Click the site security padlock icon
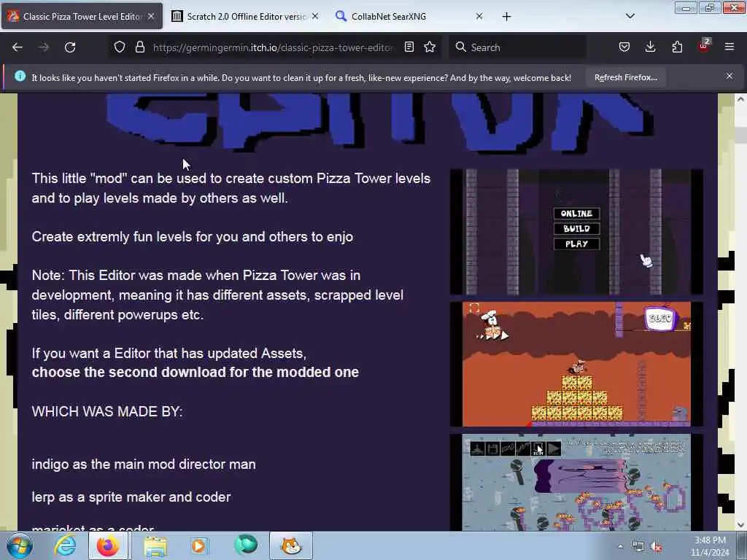This screenshot has width=747, height=560. (139, 47)
